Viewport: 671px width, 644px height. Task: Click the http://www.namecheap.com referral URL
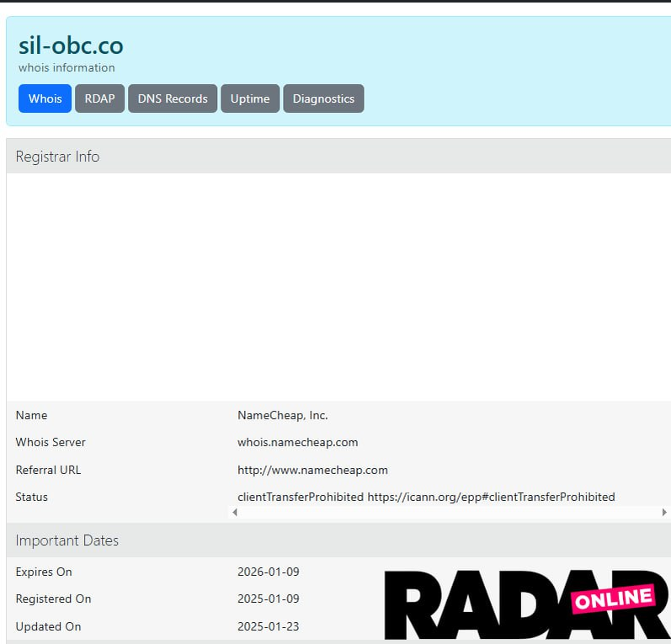[x=313, y=470]
